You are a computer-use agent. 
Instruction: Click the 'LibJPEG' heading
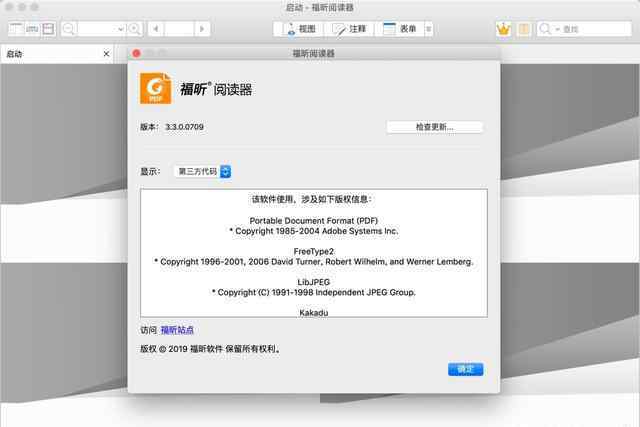pyautogui.click(x=313, y=282)
